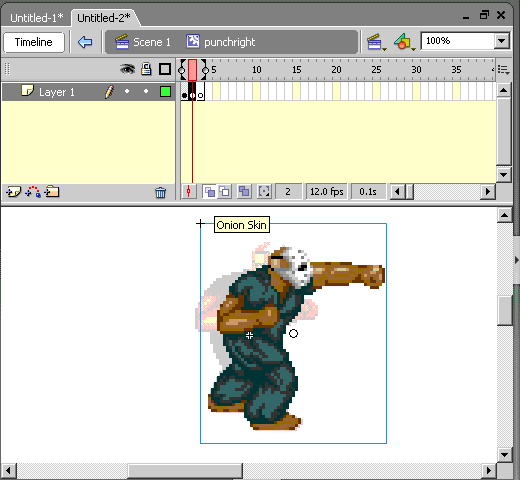Click the timeline horizontal scrollbar thumb
Screen dimensions: 520x480
click(409, 192)
